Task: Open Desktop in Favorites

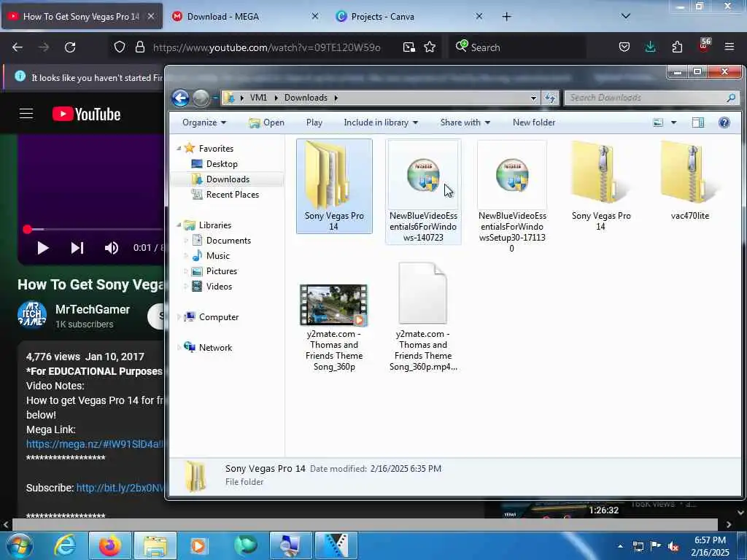Action: tap(222, 164)
